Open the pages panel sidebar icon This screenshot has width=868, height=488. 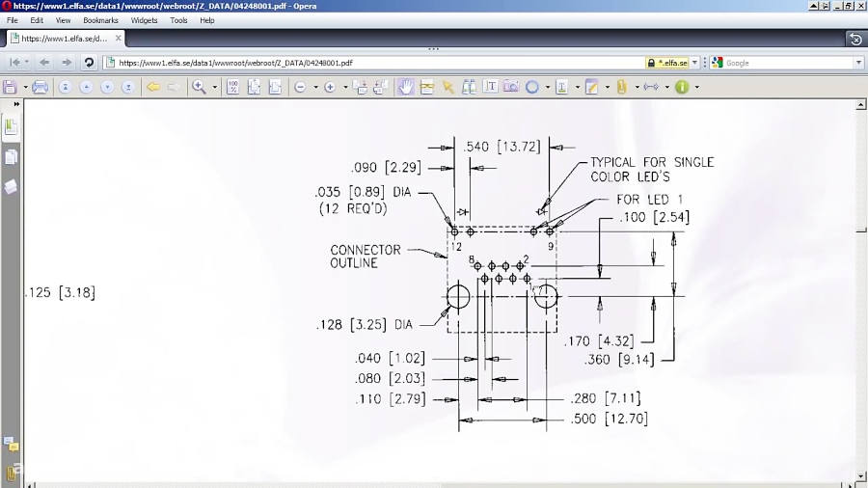(11, 158)
